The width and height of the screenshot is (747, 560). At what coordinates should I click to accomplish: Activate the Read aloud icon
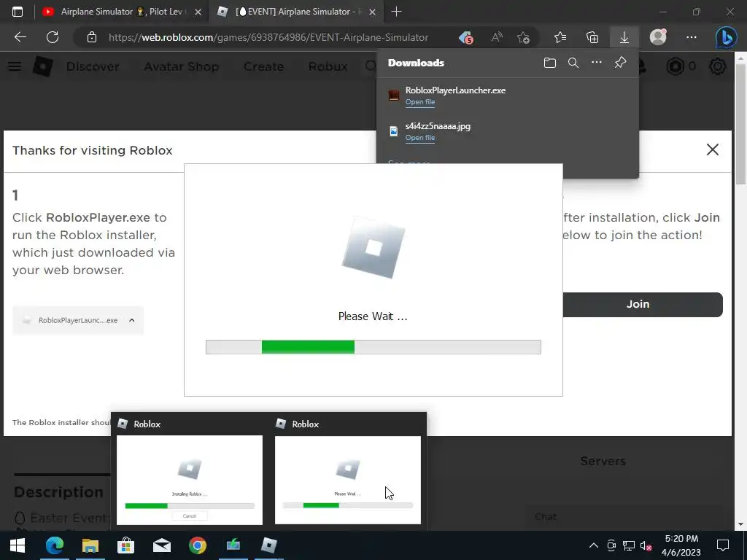point(496,37)
